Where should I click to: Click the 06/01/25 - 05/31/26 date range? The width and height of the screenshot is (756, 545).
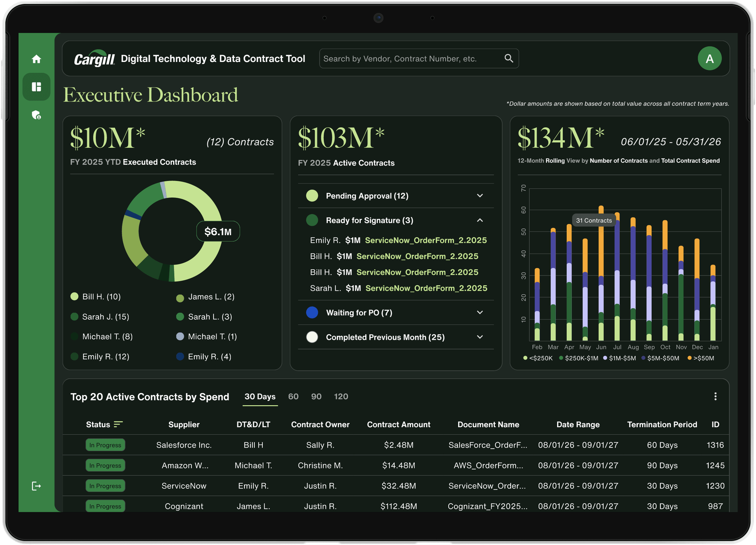(x=671, y=142)
